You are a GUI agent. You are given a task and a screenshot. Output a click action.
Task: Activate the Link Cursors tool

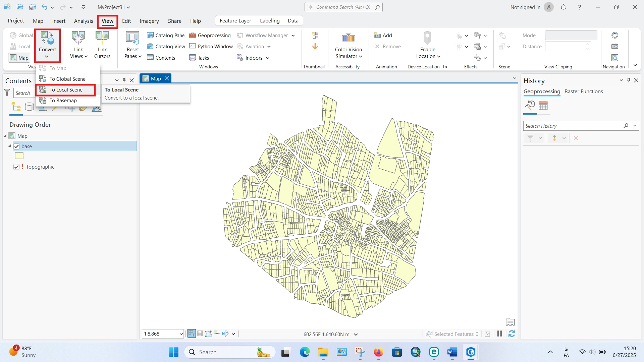coord(102,45)
